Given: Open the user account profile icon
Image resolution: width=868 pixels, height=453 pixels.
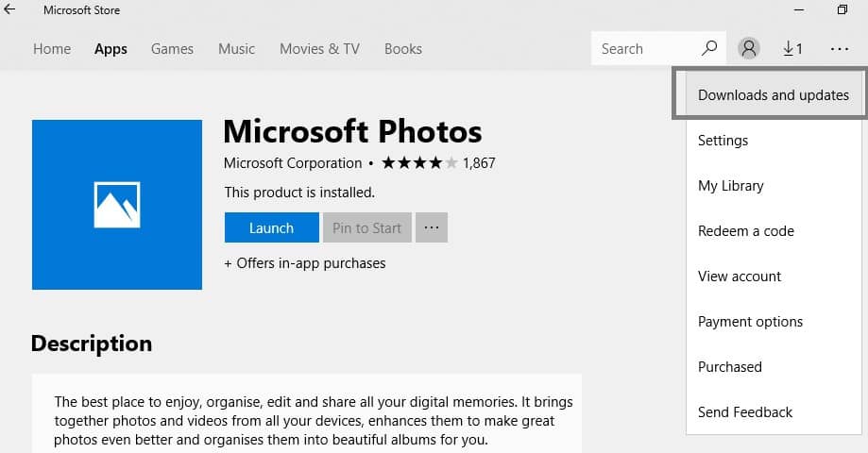Looking at the screenshot, I should pyautogui.click(x=748, y=48).
